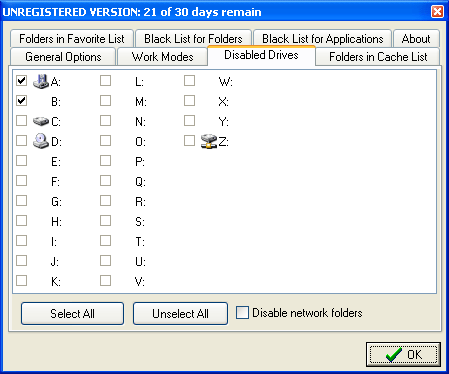
Task: Click the Unselect All button
Action: pos(180,313)
